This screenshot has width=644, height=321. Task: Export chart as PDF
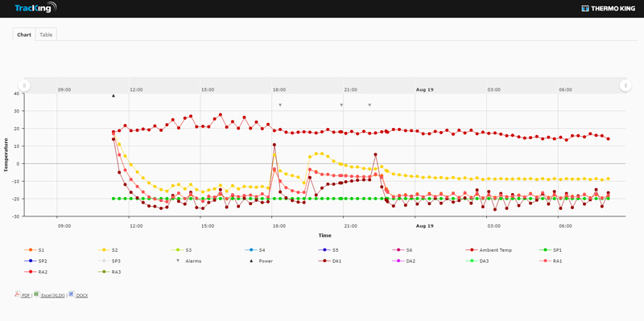[26, 295]
